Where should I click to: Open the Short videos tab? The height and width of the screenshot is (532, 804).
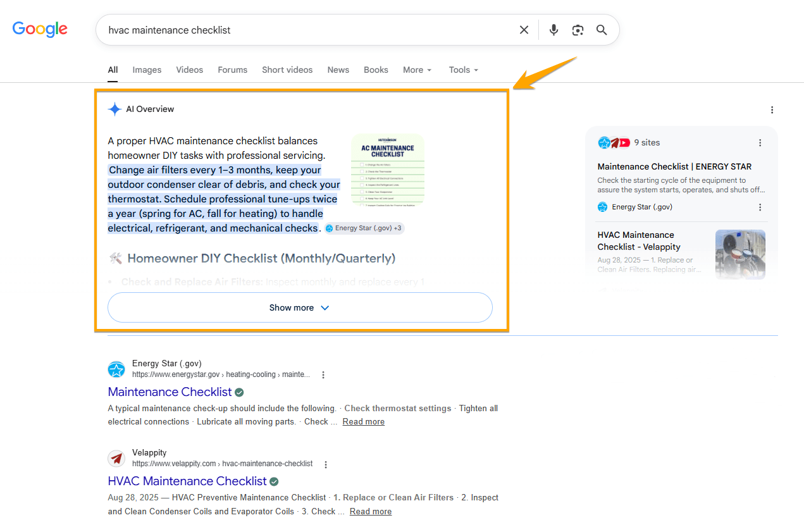pyautogui.click(x=287, y=70)
